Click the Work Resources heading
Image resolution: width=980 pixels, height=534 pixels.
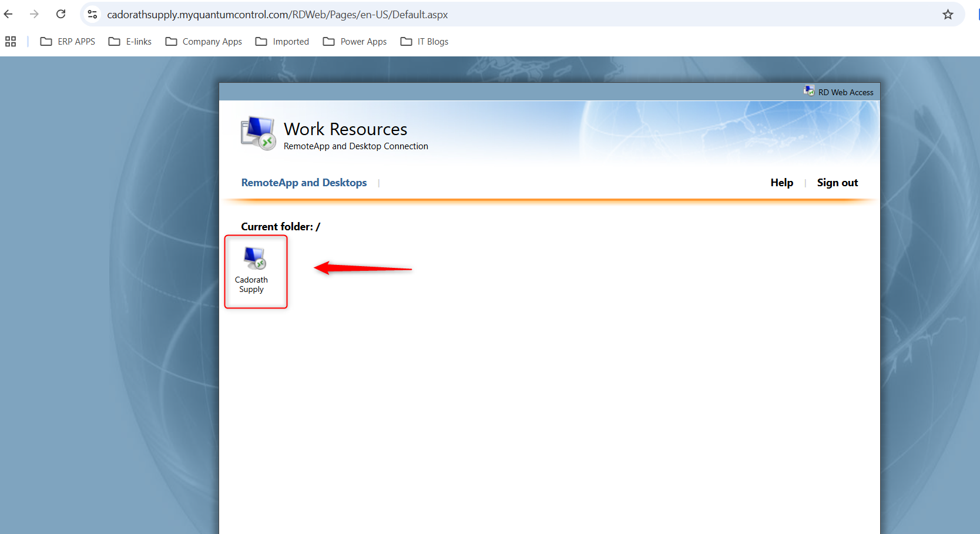coord(345,129)
